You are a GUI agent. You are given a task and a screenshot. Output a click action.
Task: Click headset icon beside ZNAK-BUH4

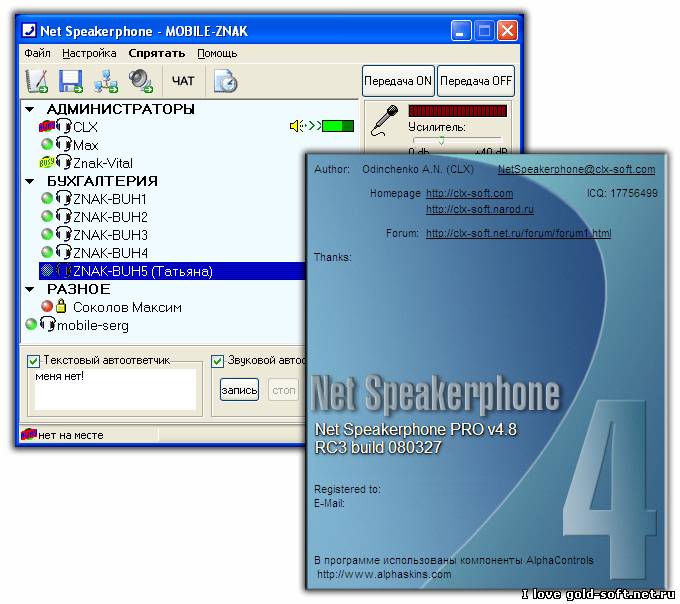63,252
